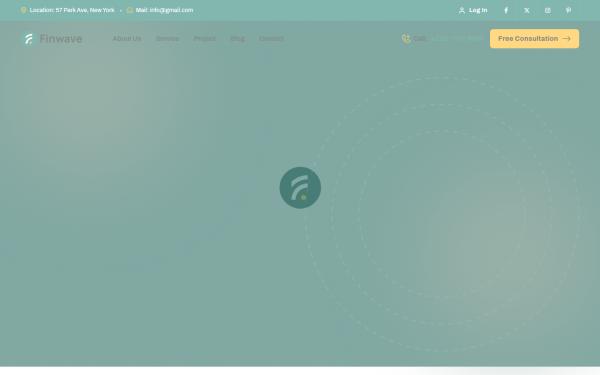Click the Log In link
Image resolution: width=600 pixels, height=375 pixels.
point(478,10)
